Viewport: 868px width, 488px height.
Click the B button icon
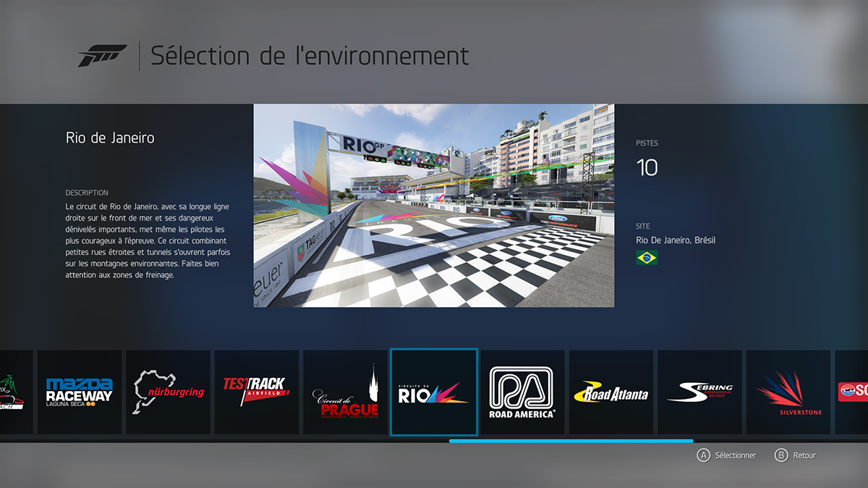(x=780, y=455)
